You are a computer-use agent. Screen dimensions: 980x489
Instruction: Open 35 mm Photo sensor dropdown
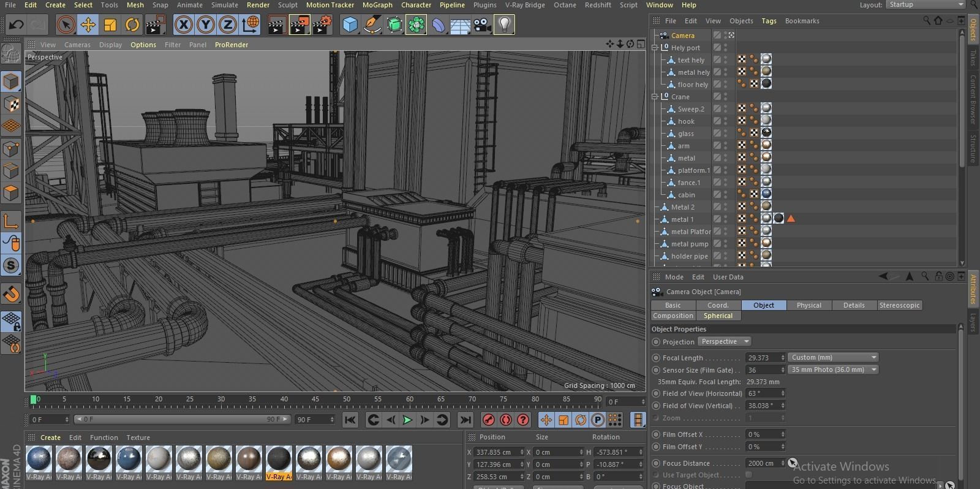pos(833,370)
